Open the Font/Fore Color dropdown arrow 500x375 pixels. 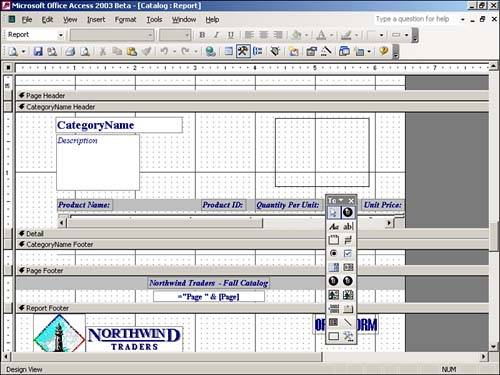pos(331,35)
